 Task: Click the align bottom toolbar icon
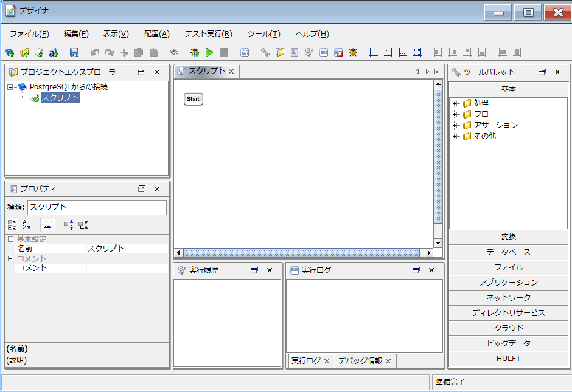pyautogui.click(x=482, y=52)
